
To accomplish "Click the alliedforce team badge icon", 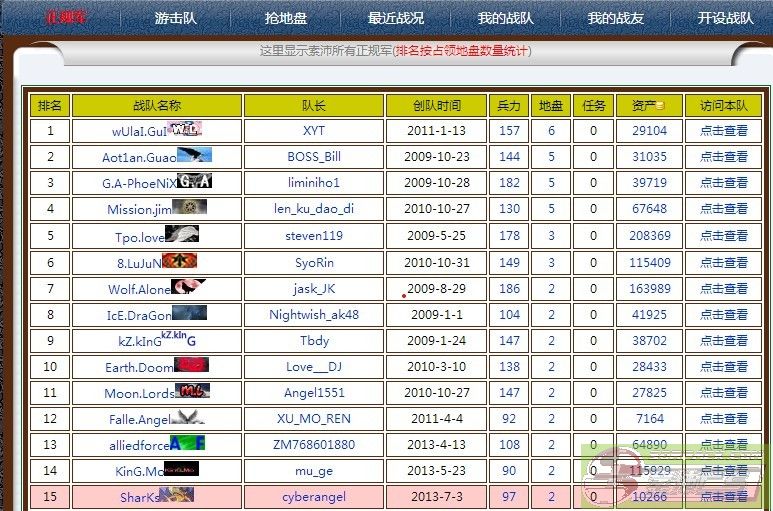I will (x=187, y=443).
